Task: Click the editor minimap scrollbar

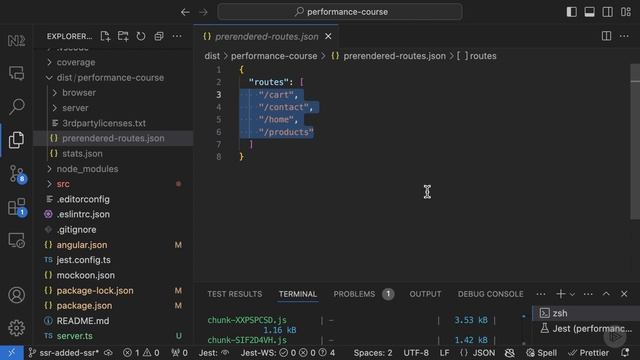Action: pyautogui.click(x=635, y=141)
